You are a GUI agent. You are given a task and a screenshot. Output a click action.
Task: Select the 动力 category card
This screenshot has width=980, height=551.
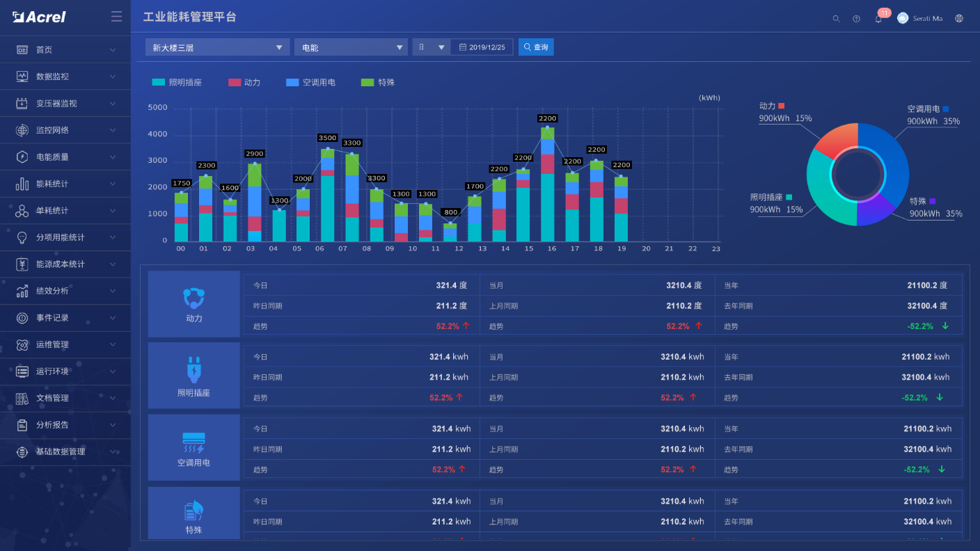pos(194,304)
